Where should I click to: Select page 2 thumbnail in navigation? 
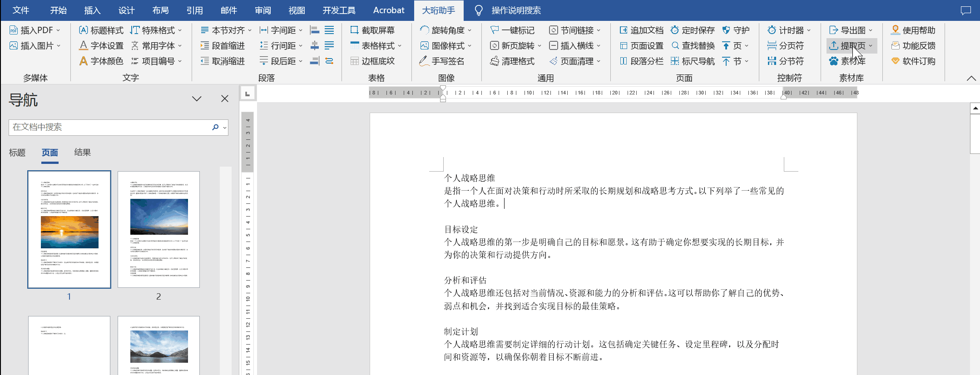tap(158, 229)
